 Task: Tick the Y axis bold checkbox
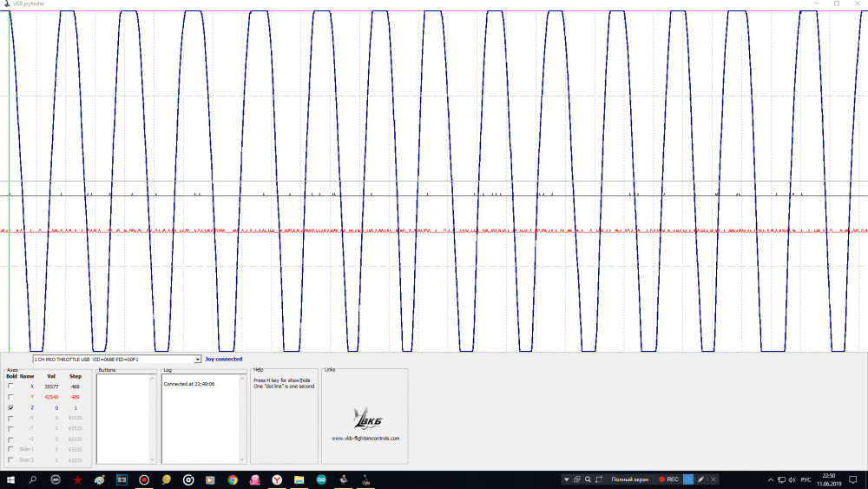click(10, 396)
